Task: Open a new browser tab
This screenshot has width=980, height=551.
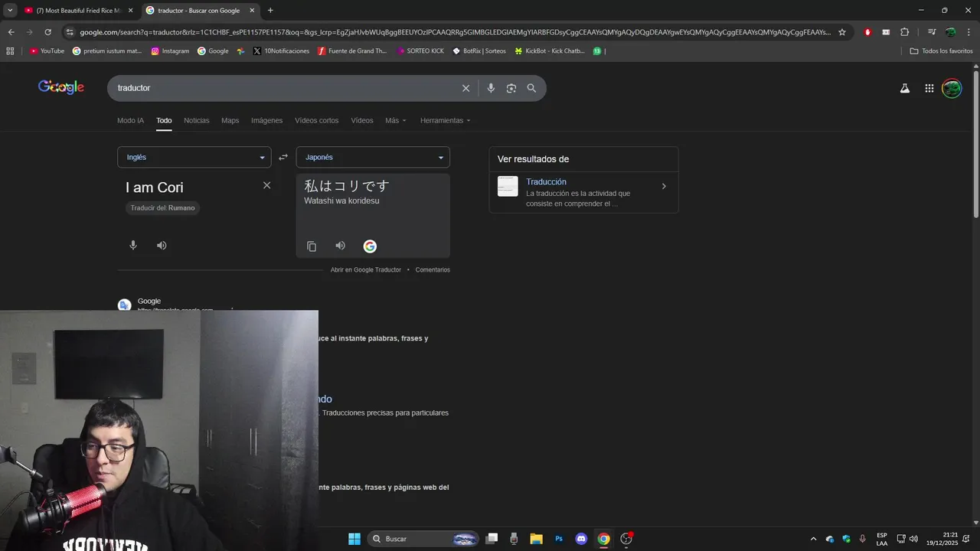Action: click(x=270, y=11)
